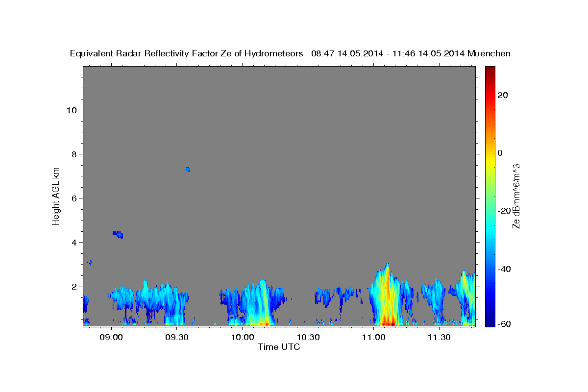
Task: Click the 'Ze dBmm^6/m^3' colorbar label
Action: point(516,196)
